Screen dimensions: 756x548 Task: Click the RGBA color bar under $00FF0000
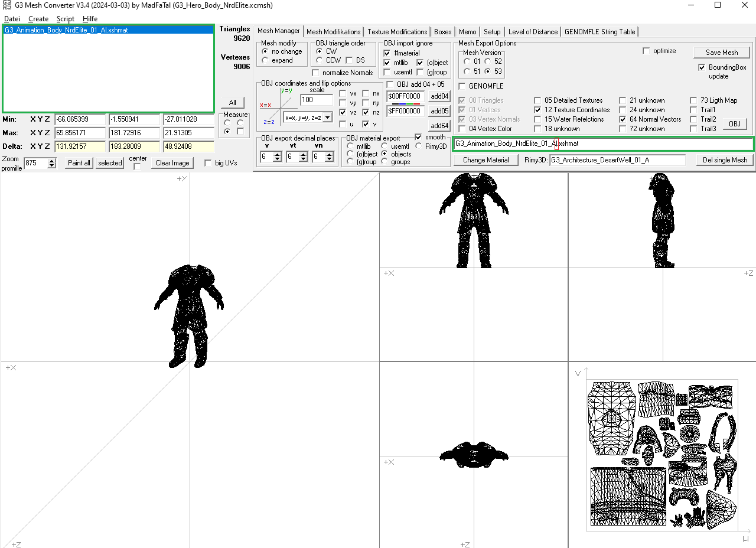(x=405, y=103)
